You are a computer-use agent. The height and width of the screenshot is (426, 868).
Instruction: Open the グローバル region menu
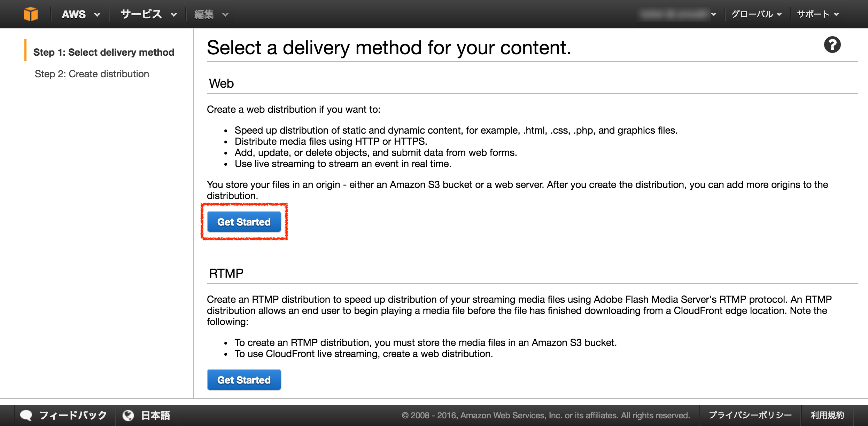pyautogui.click(x=757, y=14)
